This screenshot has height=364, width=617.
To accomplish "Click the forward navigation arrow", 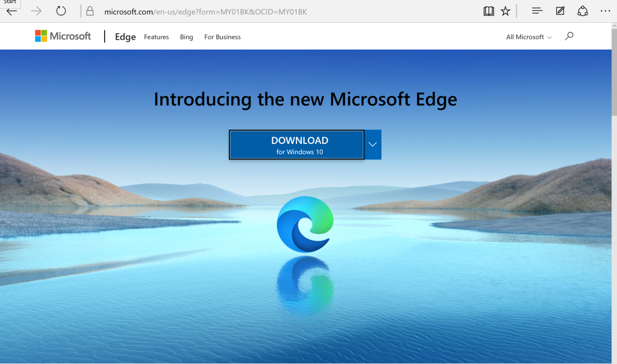I will click(x=36, y=11).
